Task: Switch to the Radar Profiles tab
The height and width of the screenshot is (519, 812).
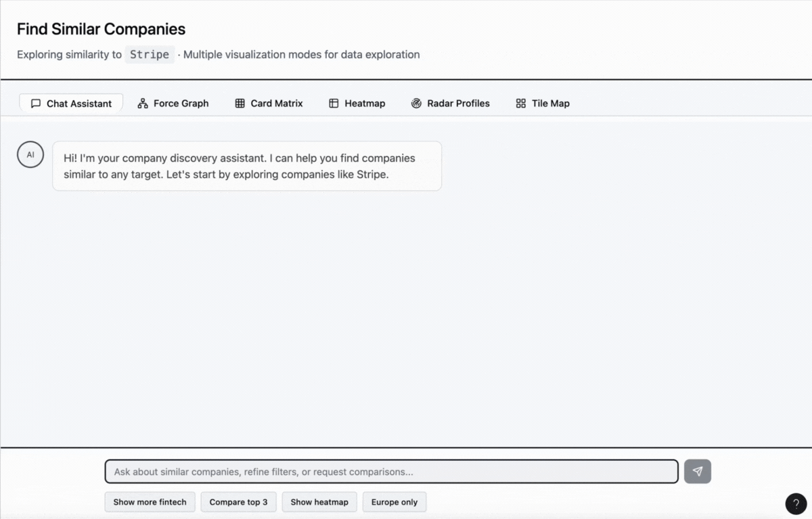Action: point(451,104)
